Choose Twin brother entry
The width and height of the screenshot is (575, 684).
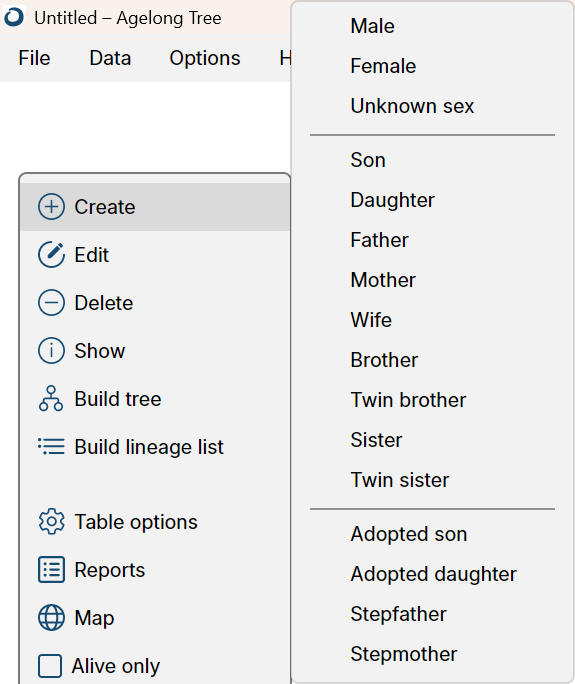point(408,400)
